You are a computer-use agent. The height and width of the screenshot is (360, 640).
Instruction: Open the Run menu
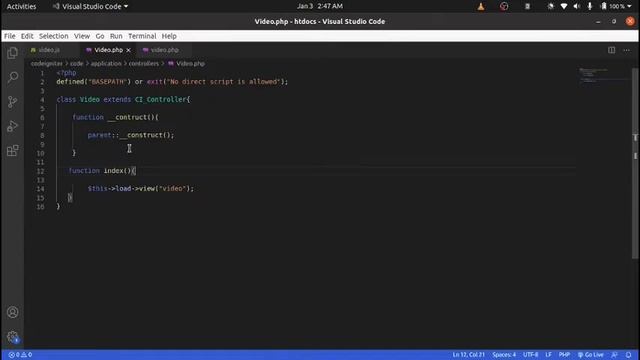[116, 36]
